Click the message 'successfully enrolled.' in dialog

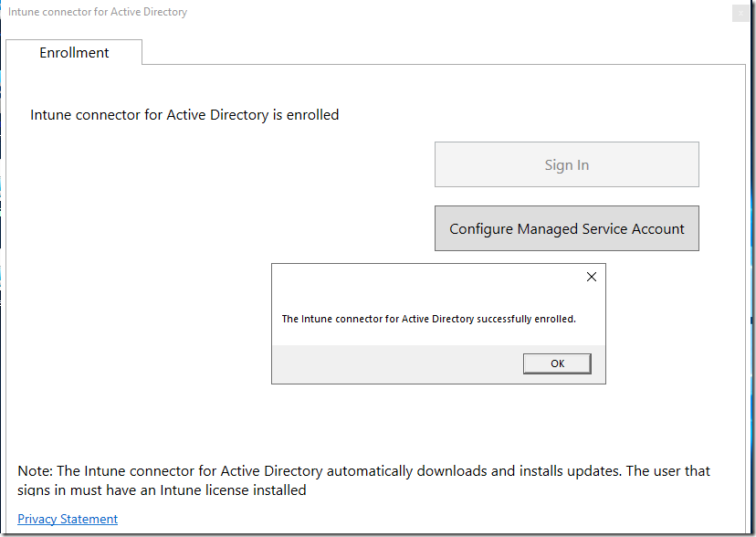(x=526, y=319)
